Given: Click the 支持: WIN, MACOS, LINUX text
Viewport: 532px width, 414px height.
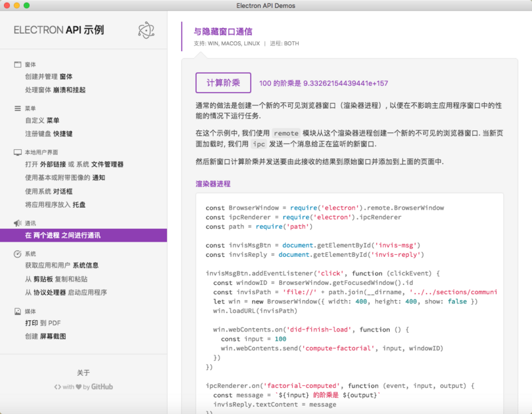Looking at the screenshot, I should point(227,43).
